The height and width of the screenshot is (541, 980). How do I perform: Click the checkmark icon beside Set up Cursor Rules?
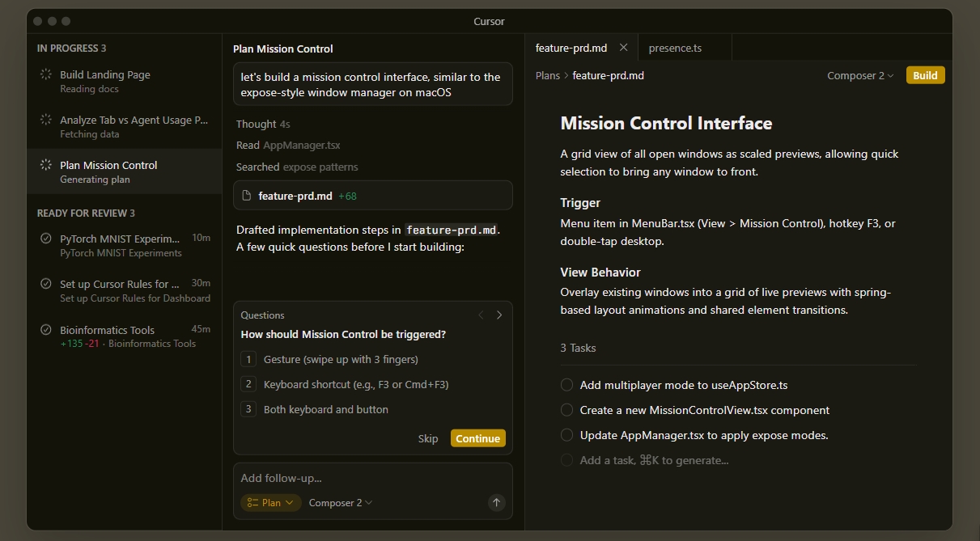click(45, 284)
